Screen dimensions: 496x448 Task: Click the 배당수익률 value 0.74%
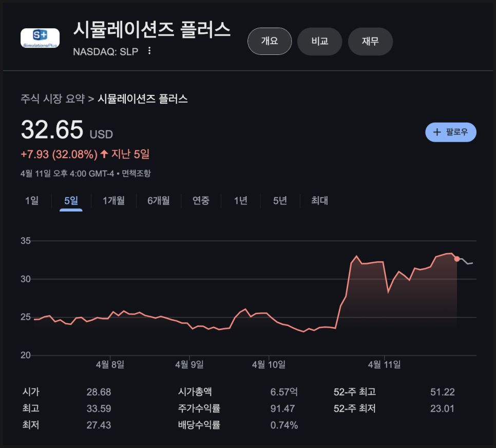tap(284, 425)
